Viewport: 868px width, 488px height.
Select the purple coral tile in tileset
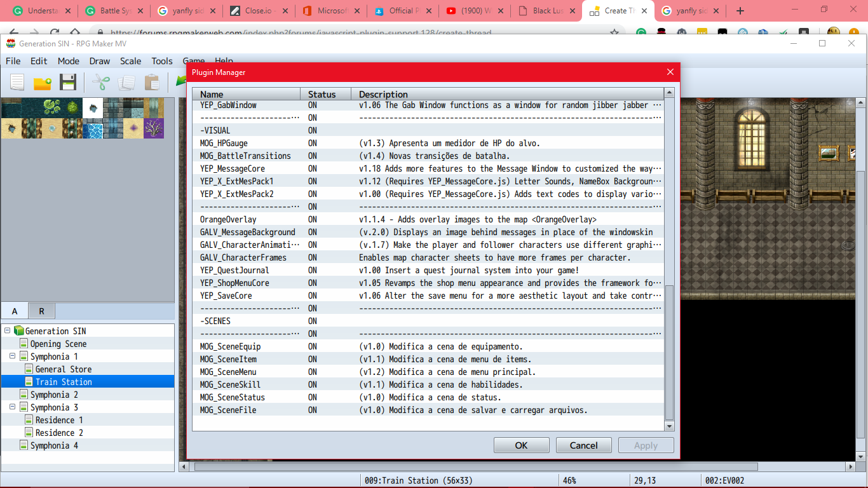(x=154, y=128)
